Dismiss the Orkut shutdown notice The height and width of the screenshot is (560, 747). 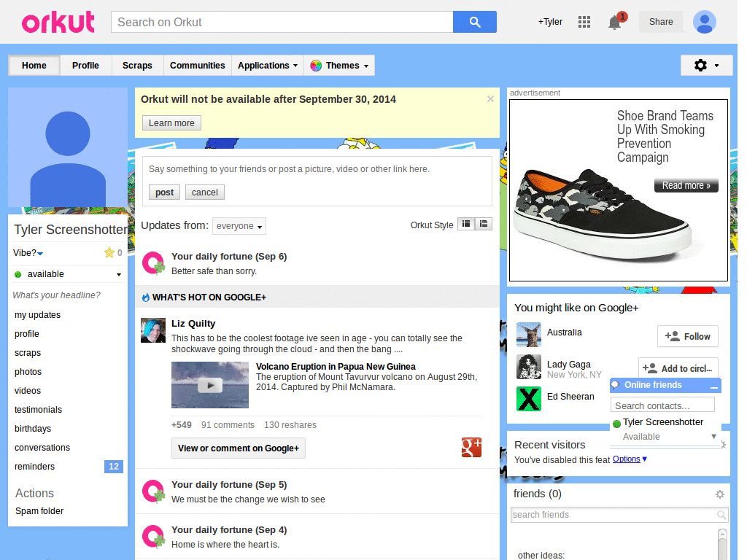(x=490, y=99)
